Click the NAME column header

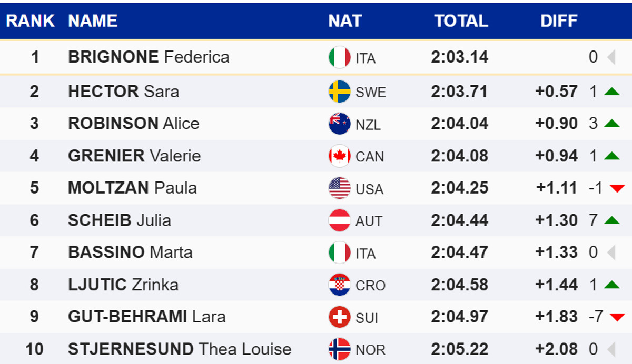click(x=93, y=21)
